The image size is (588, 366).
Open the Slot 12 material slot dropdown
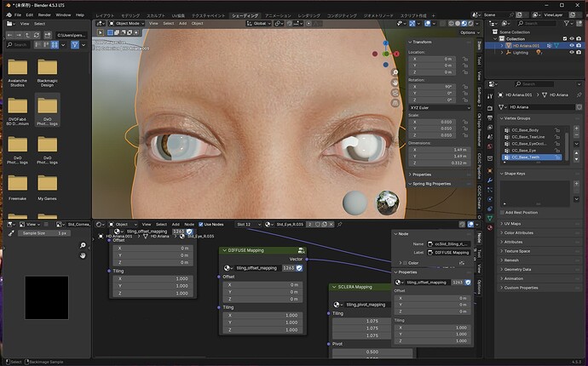point(249,225)
